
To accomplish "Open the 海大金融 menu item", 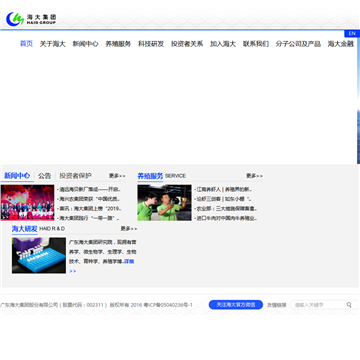I will pyautogui.click(x=341, y=44).
